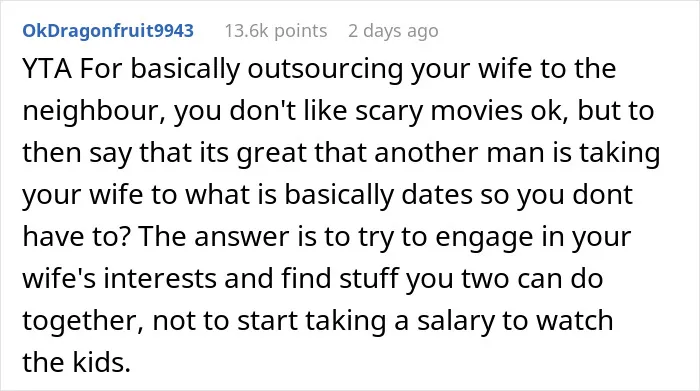
Task: Click the word great in the comment
Action: 272,154
